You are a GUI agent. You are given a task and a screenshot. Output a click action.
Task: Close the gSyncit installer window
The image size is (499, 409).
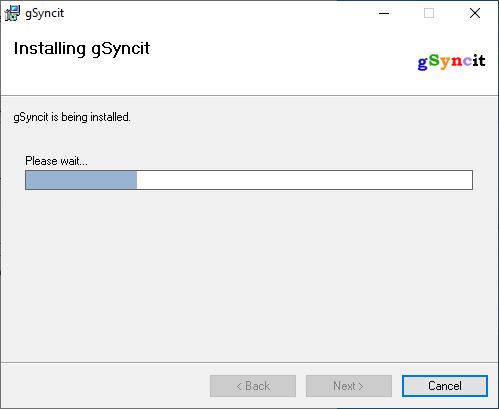(x=475, y=13)
